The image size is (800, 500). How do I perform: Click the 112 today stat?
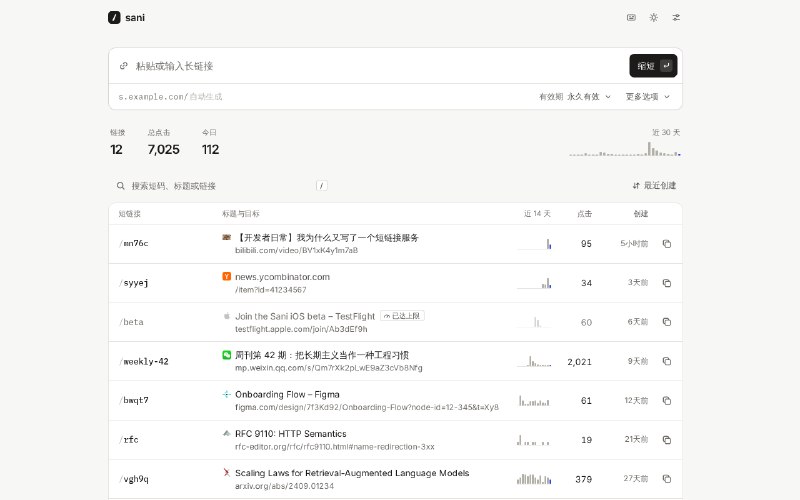coord(210,149)
